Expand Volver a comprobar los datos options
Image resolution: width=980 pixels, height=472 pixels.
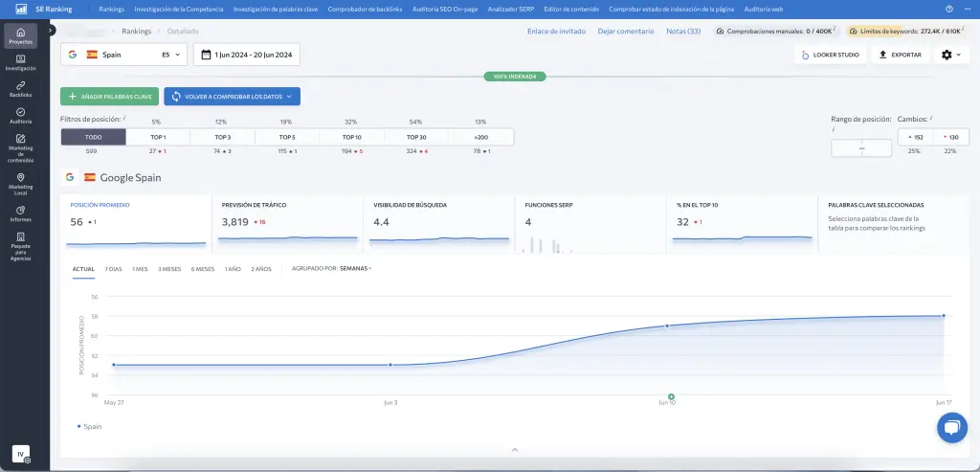tap(289, 97)
